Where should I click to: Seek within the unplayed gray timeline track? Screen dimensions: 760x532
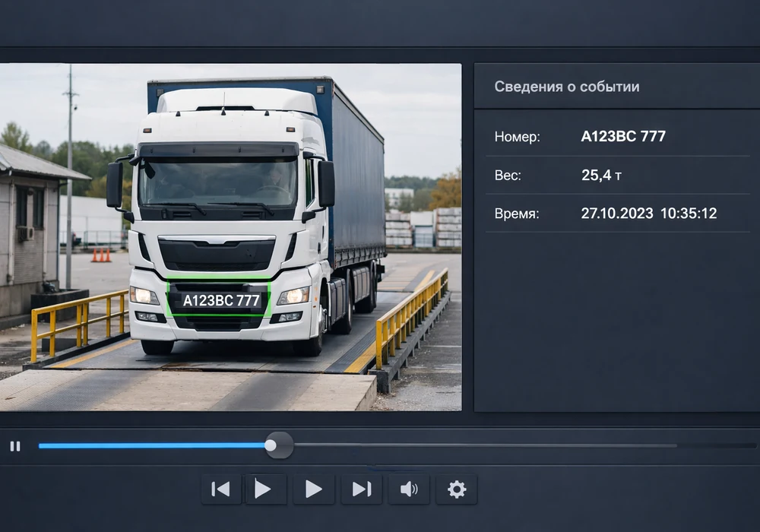pos(485,445)
